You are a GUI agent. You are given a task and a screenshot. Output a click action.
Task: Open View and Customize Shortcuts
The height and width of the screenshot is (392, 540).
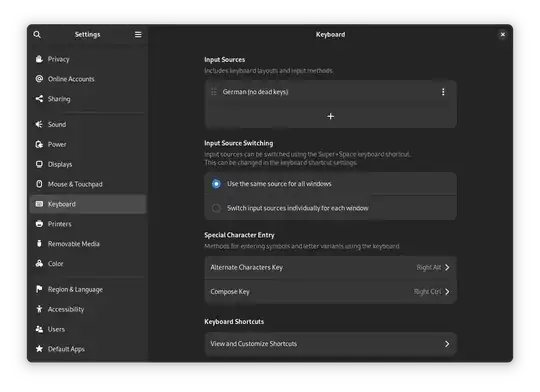(330, 344)
